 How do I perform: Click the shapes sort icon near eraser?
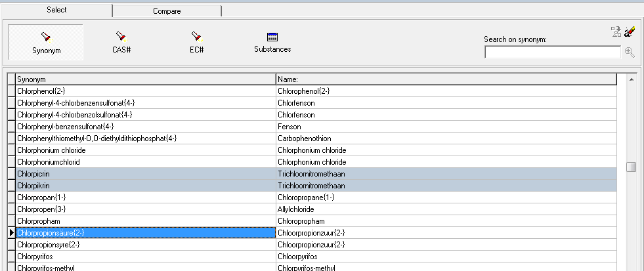(616, 31)
